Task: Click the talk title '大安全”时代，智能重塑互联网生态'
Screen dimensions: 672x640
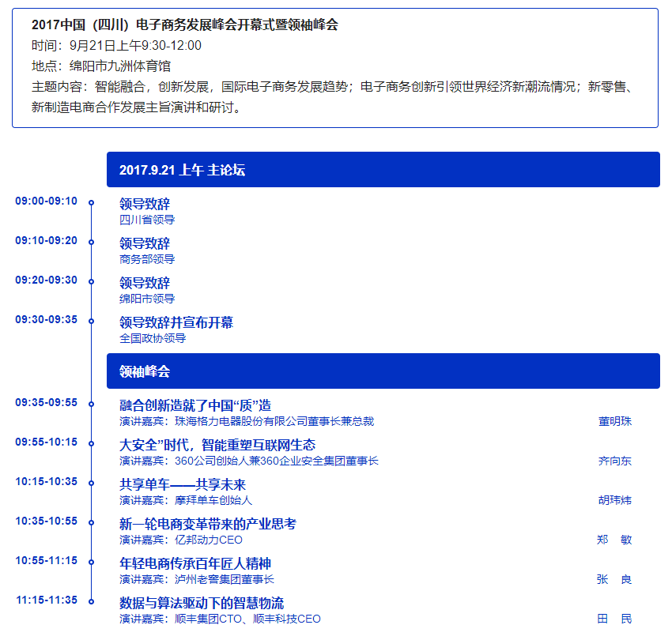Action: coord(217,445)
